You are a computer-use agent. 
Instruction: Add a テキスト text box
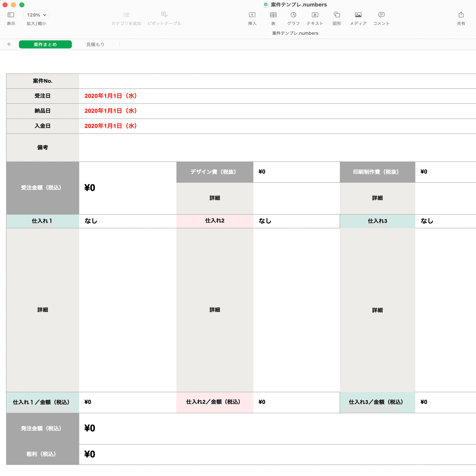[315, 15]
